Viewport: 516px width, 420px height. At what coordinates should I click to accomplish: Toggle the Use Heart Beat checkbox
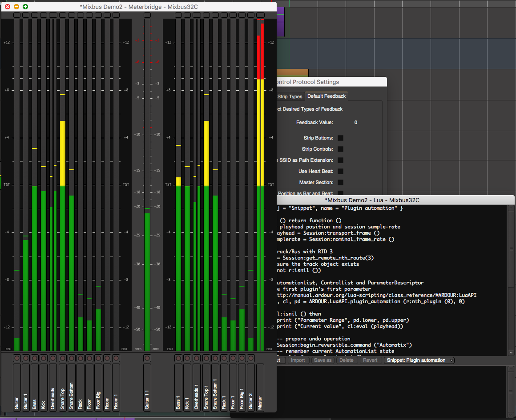[x=340, y=172]
